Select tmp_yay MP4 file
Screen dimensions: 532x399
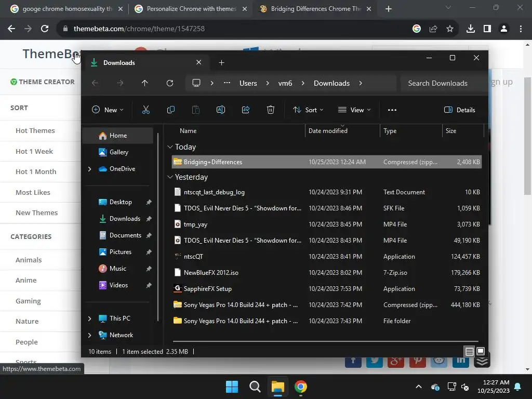click(x=327, y=224)
